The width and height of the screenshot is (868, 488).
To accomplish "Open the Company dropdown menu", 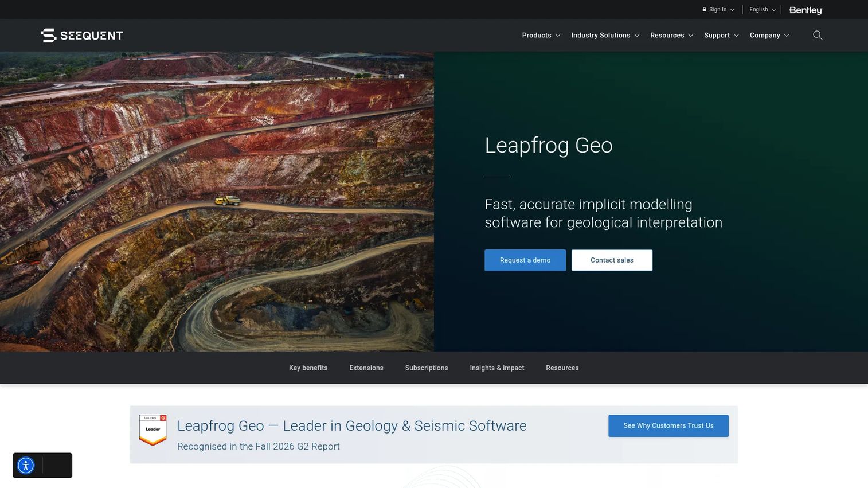I will [x=770, y=36].
